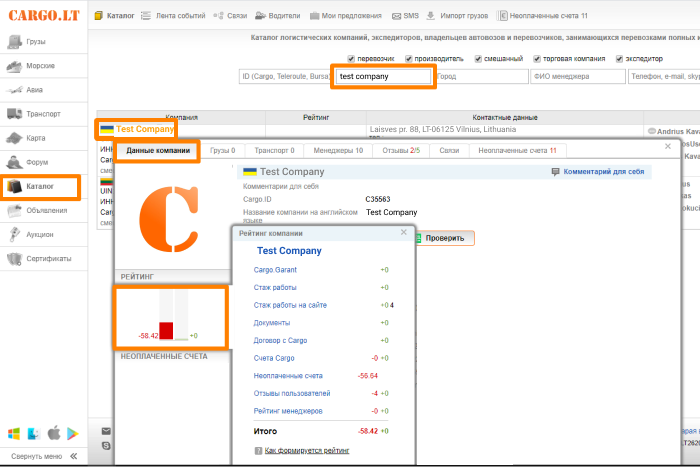Click Рейтинг менеджеров link
This screenshot has height=467, width=700.
(288, 411)
